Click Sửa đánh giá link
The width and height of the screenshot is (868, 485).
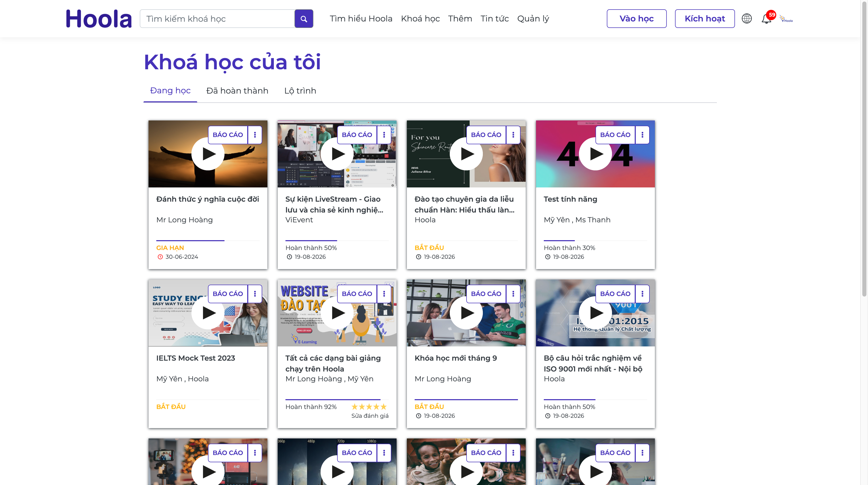point(370,416)
